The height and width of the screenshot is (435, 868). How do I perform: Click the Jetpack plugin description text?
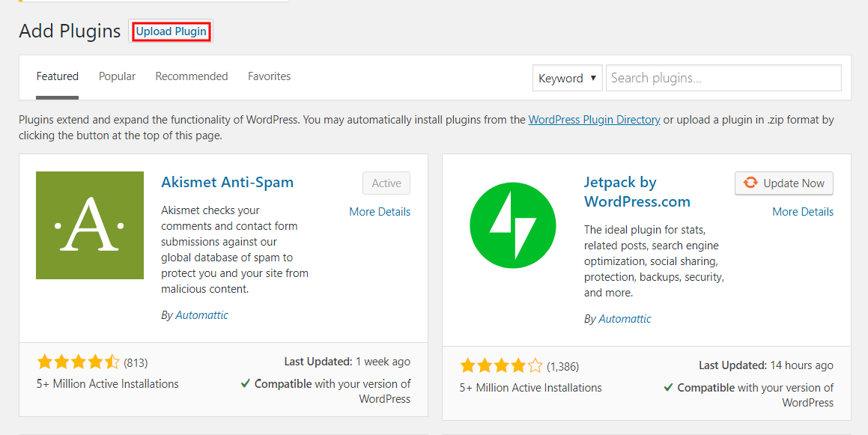654,261
